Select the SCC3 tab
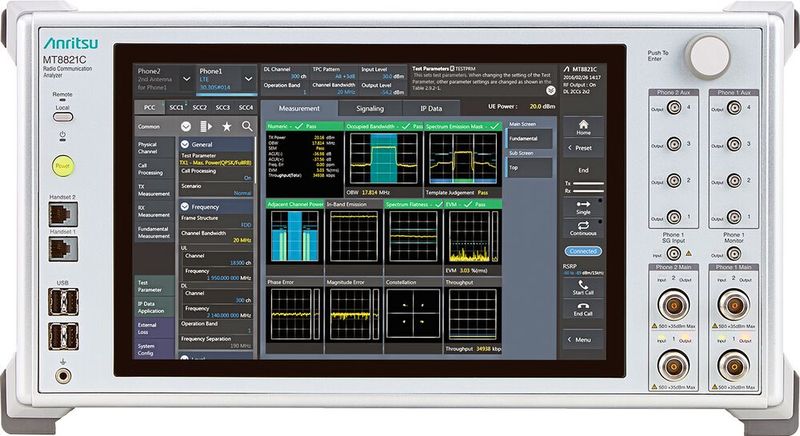This screenshot has height=436, width=800. coord(222,108)
